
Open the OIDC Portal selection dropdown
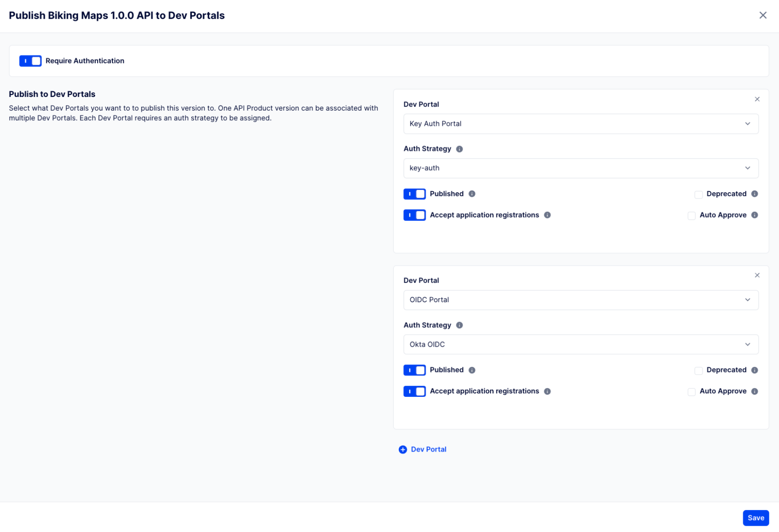581,300
